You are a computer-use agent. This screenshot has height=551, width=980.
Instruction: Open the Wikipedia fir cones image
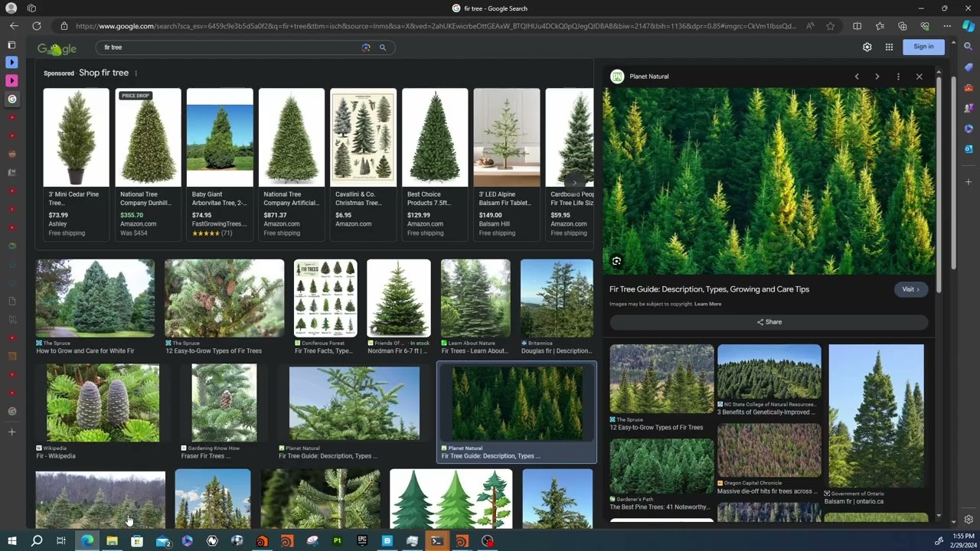pos(103,403)
